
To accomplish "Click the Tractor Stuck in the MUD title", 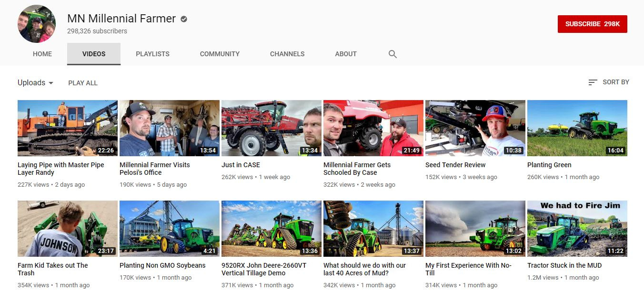I will 564,265.
